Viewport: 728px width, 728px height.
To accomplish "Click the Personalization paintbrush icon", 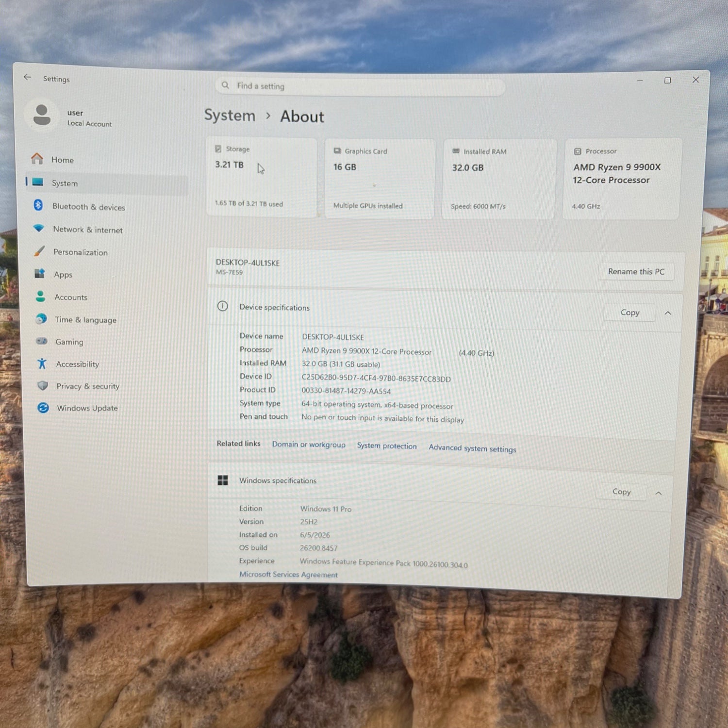I will click(39, 251).
